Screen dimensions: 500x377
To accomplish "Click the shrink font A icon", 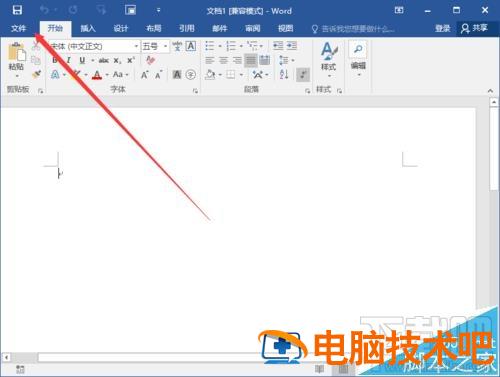I will tap(158, 75).
